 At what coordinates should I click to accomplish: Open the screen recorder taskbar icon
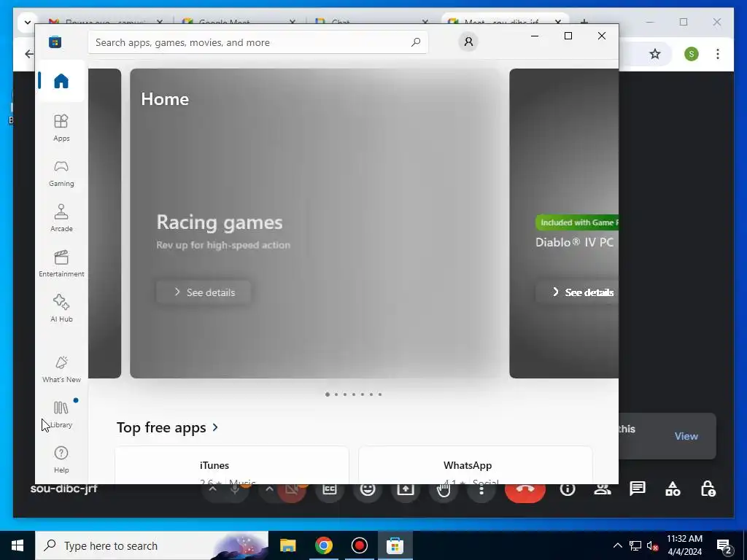pos(359,545)
